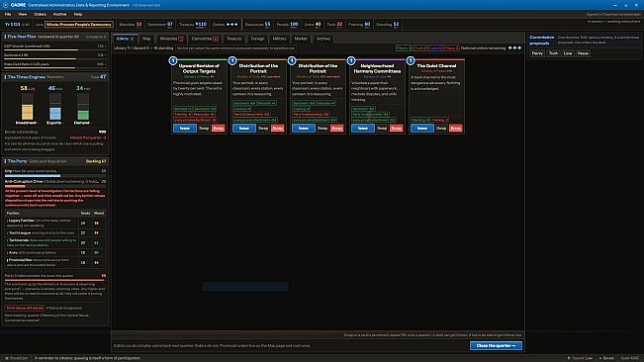Click cost badge on The Quiet Channel card
Image resolution: width=644 pixels, height=362 pixels.
[411, 60]
